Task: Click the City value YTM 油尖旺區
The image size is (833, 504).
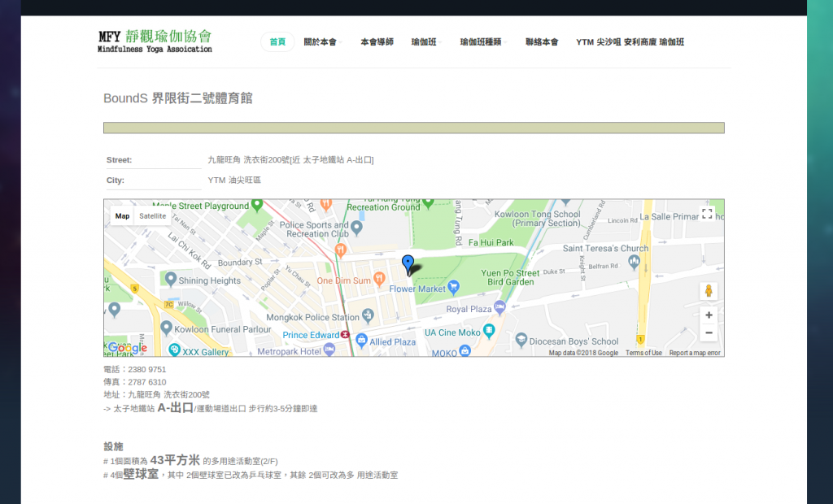Action: point(234,180)
